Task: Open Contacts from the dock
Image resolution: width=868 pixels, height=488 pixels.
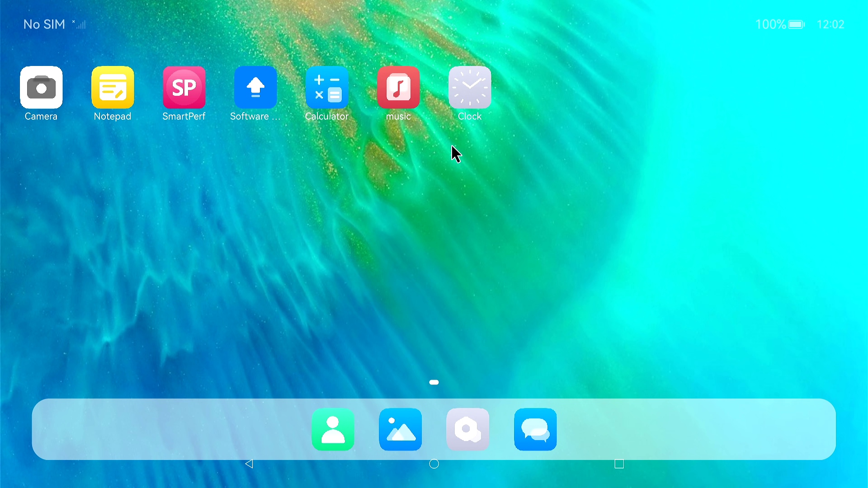Action: tap(333, 429)
